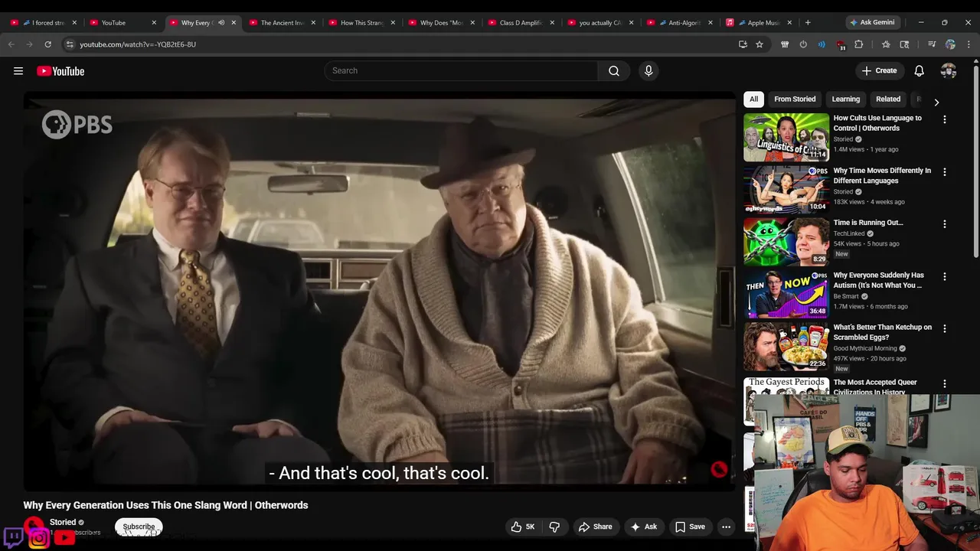Select the All filter chip
The height and width of the screenshot is (551, 980).
[x=753, y=99]
